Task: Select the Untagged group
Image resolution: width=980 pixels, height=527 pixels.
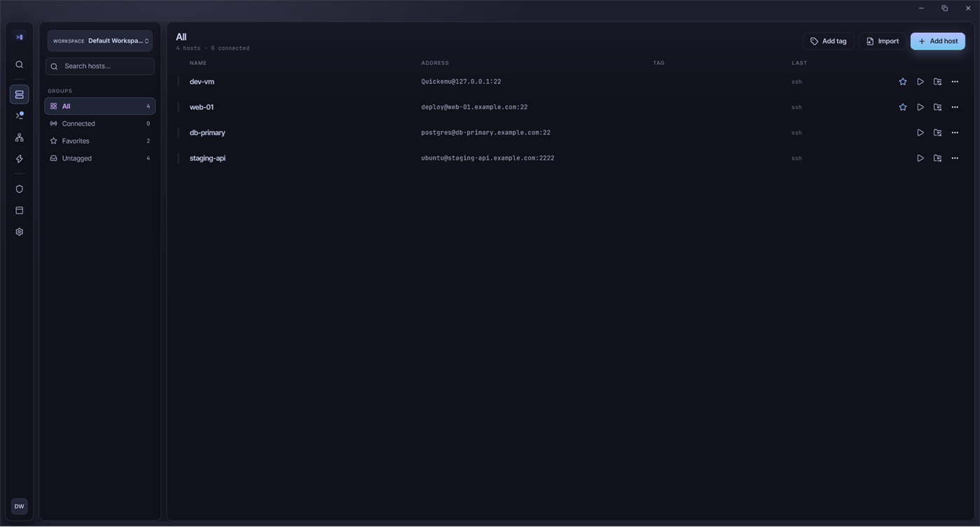Action: [x=100, y=158]
